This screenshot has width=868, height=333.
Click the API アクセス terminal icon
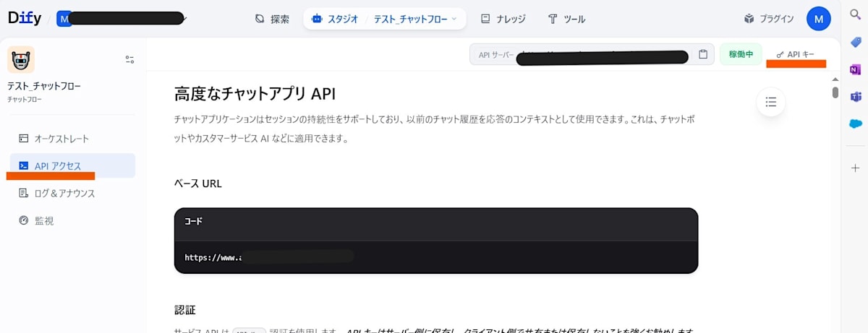(x=24, y=165)
